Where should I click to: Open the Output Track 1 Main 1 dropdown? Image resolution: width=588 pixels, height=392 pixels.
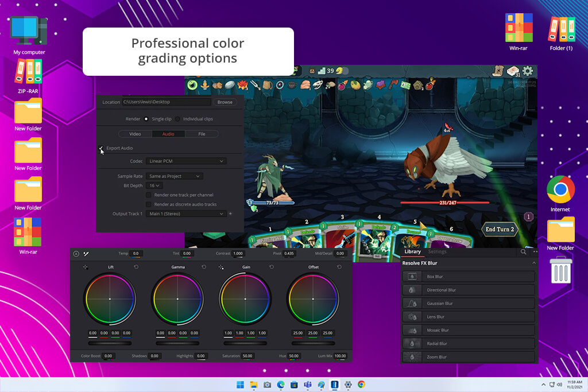pyautogui.click(x=187, y=214)
